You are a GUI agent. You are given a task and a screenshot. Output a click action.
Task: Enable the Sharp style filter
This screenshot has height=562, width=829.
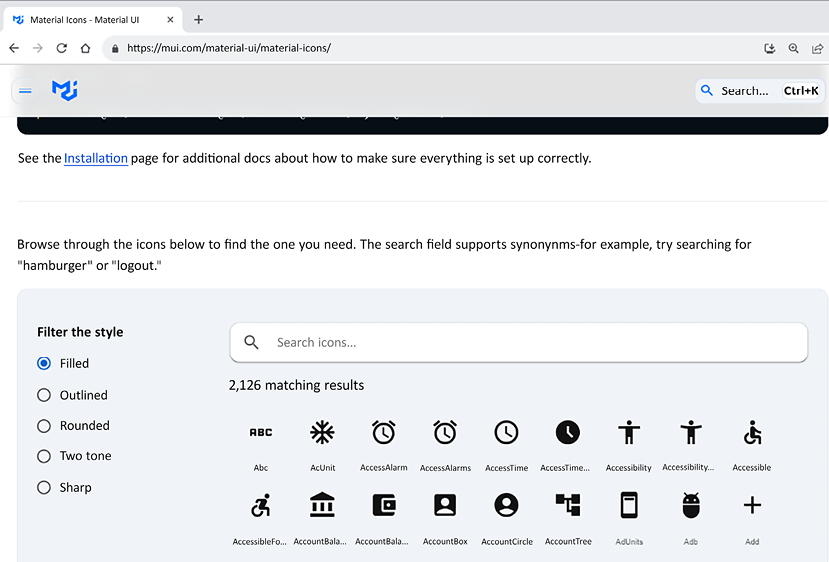(x=44, y=488)
